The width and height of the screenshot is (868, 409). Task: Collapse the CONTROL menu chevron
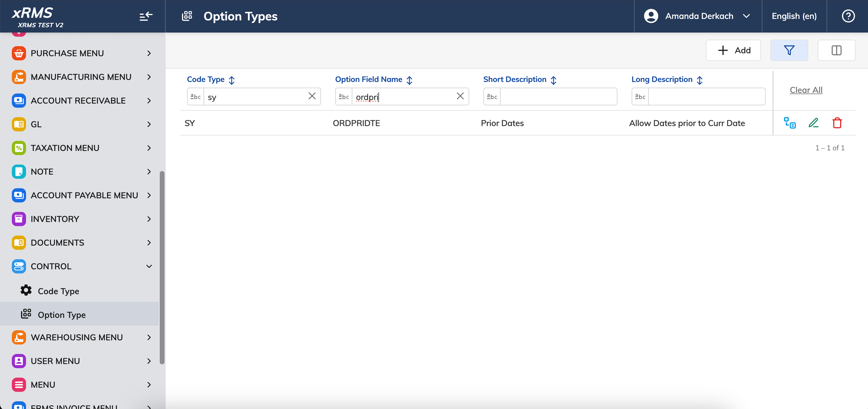pos(149,266)
